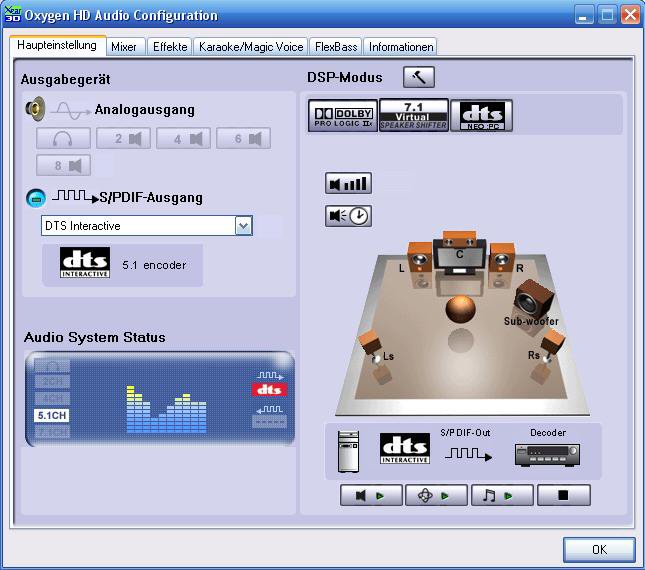
Task: Stop the audio test playback
Action: (564, 495)
